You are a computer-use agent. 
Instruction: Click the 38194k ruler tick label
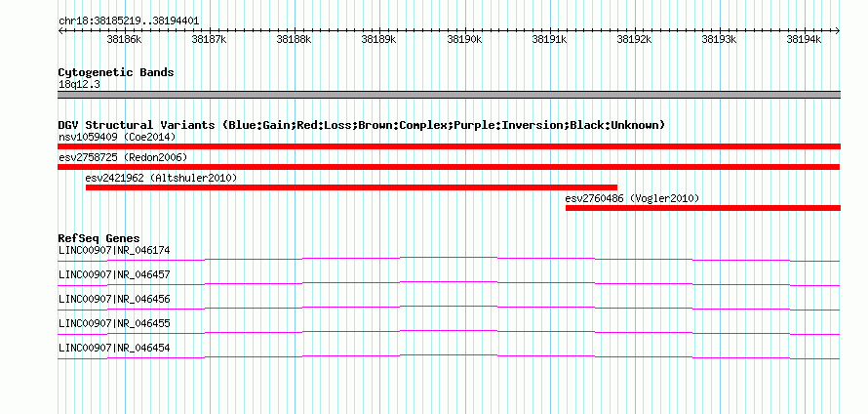click(x=805, y=40)
